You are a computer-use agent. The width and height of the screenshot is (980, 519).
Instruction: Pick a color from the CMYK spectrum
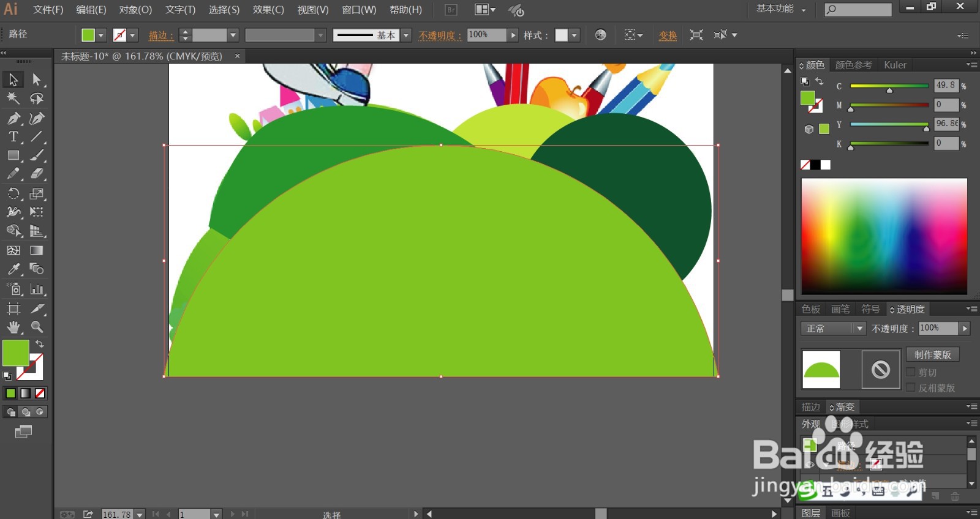tap(884, 236)
